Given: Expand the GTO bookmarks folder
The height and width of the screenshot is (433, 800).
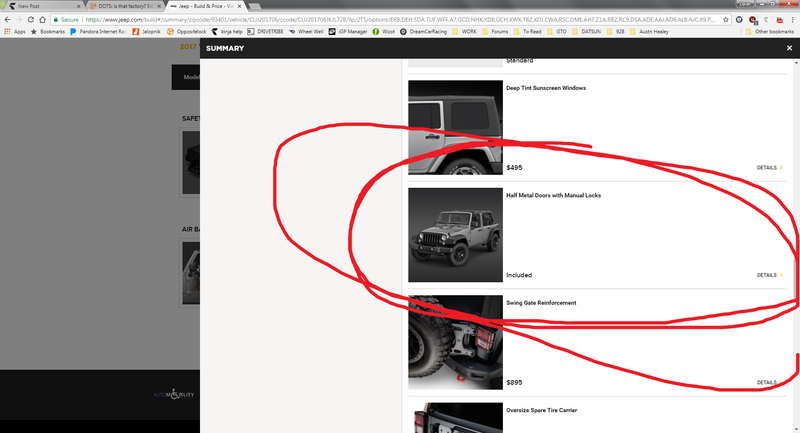Looking at the screenshot, I should click(557, 32).
